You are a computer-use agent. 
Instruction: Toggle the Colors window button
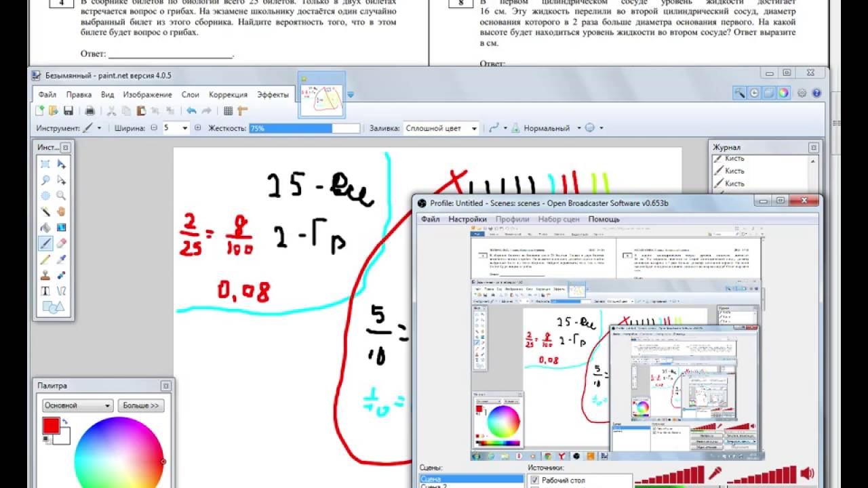[x=784, y=94]
